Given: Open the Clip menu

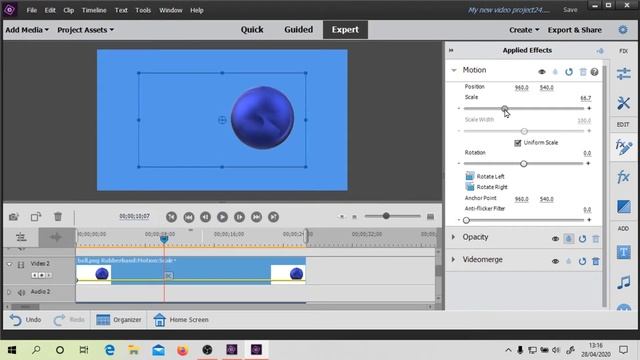Looking at the screenshot, I should 69,10.
